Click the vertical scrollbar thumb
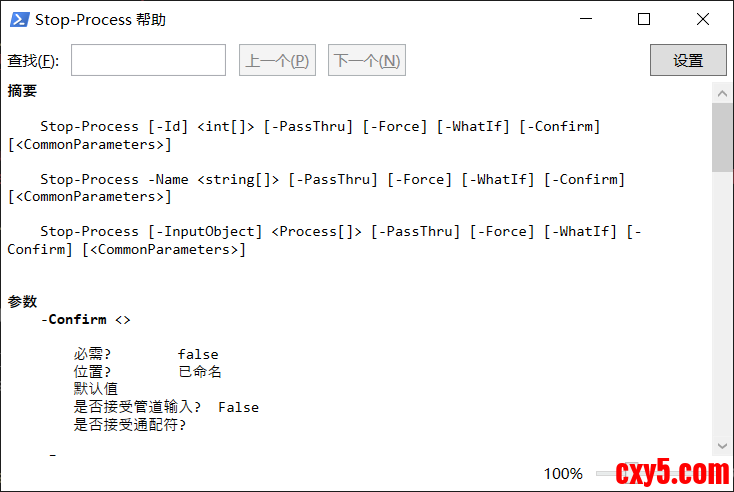Image resolution: width=734 pixels, height=492 pixels. (722, 138)
